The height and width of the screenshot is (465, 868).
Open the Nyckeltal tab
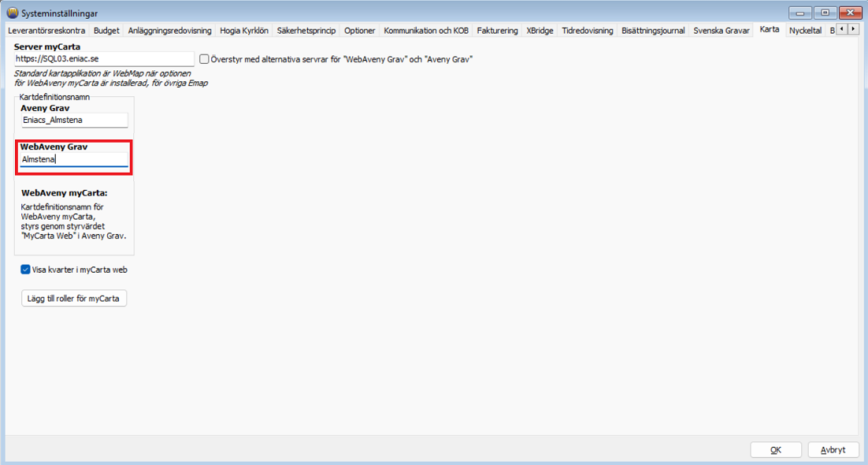[806, 31]
